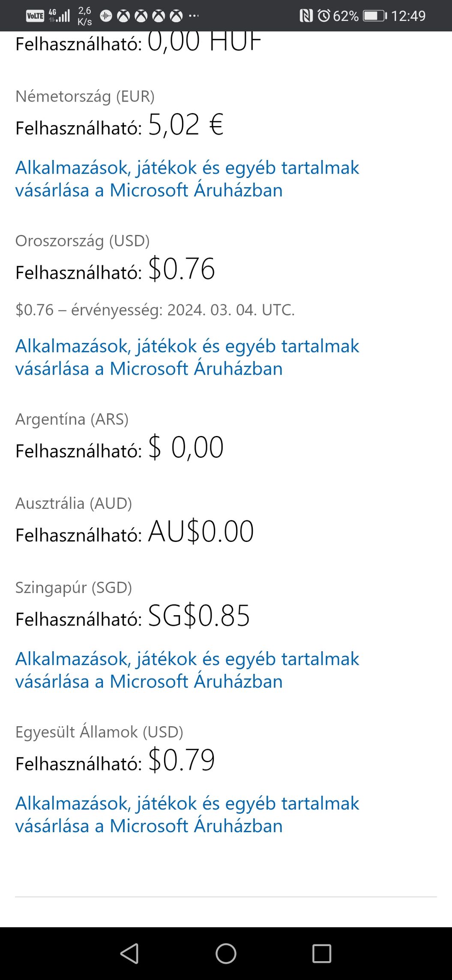
Task: Tap the Argentína (ARS) heading
Action: coord(72,419)
